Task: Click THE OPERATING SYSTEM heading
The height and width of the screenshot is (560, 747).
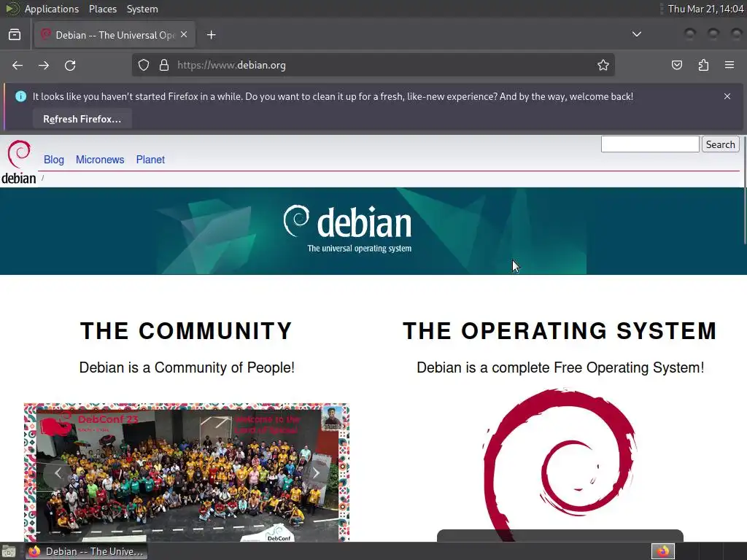Action: pyautogui.click(x=560, y=331)
